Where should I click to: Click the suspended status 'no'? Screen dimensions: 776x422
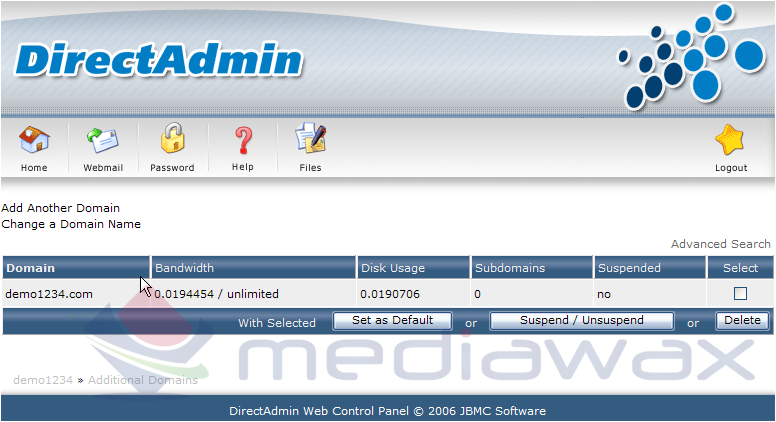pyautogui.click(x=604, y=294)
